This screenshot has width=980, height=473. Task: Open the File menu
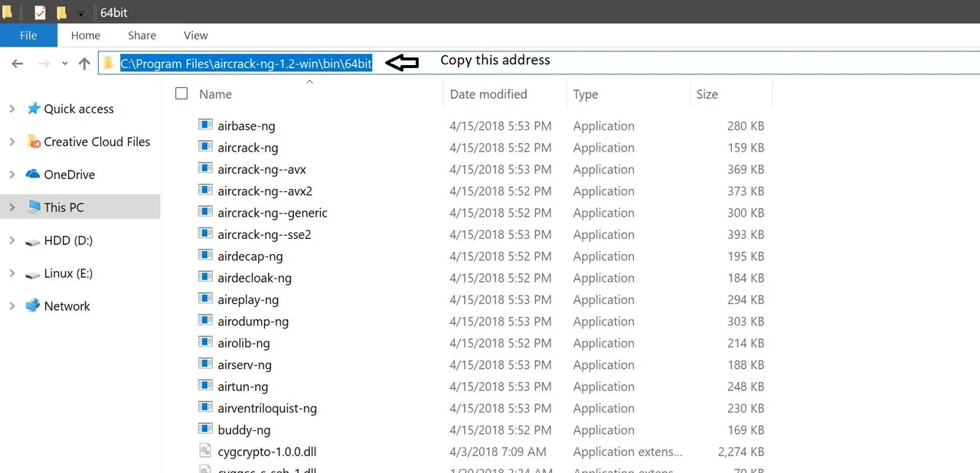(28, 35)
